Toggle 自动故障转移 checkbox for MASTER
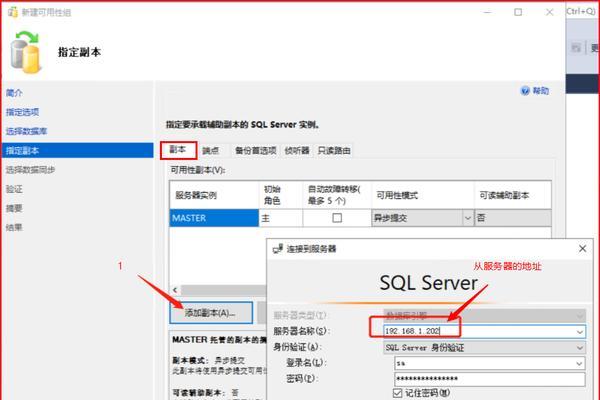Viewport: 600px width, 400px height. 337,218
